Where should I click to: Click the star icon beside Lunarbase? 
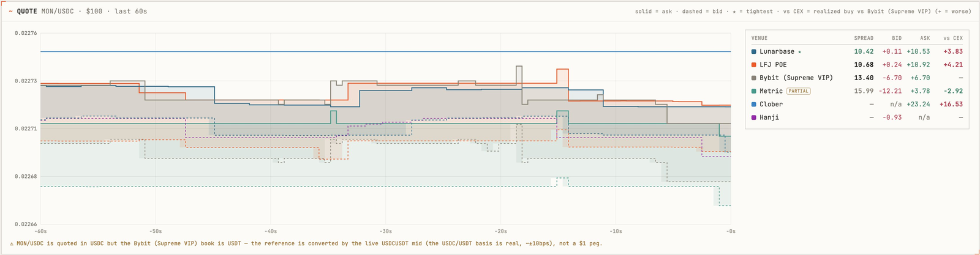pos(799,52)
